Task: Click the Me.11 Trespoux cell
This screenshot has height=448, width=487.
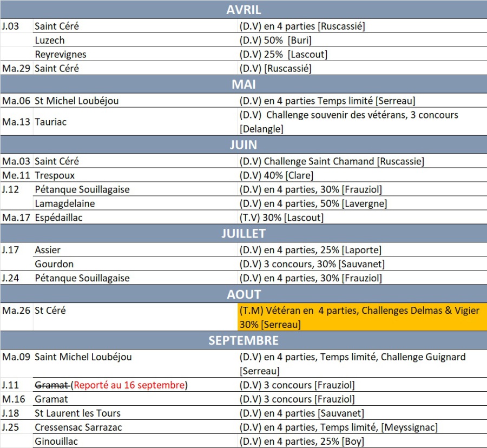Action: coord(55,175)
